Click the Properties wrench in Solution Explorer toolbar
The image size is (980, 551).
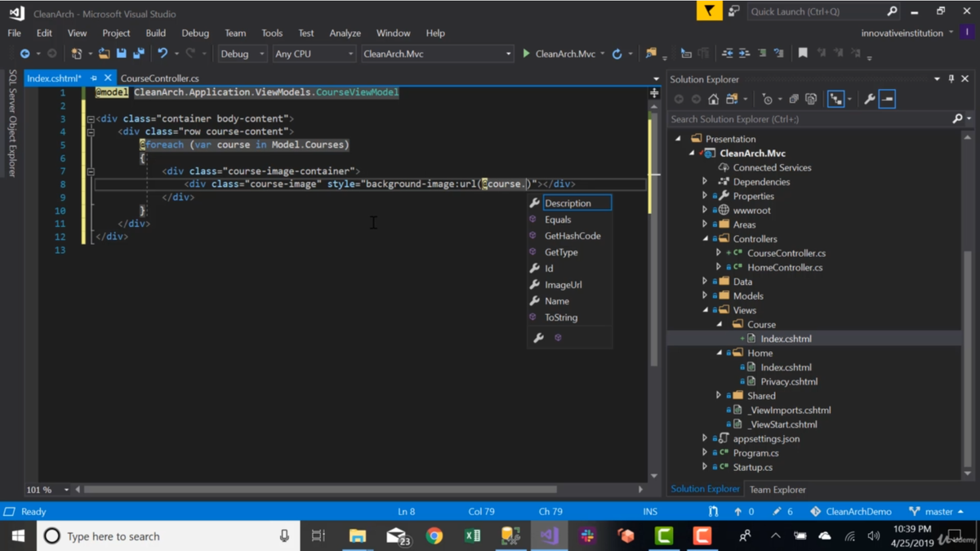coord(870,99)
